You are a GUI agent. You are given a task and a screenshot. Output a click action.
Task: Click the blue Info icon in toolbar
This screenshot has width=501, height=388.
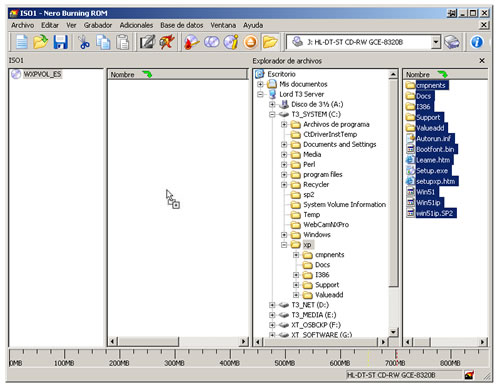(477, 42)
